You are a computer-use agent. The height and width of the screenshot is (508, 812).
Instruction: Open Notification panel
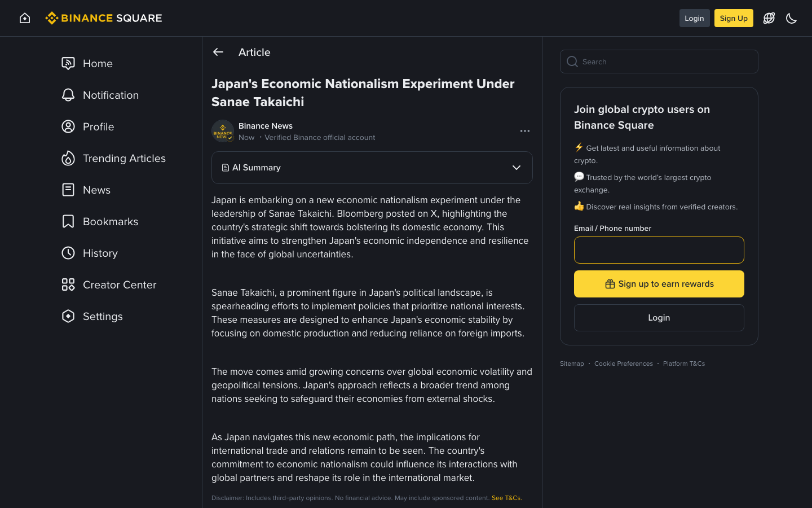pyautogui.click(x=111, y=95)
